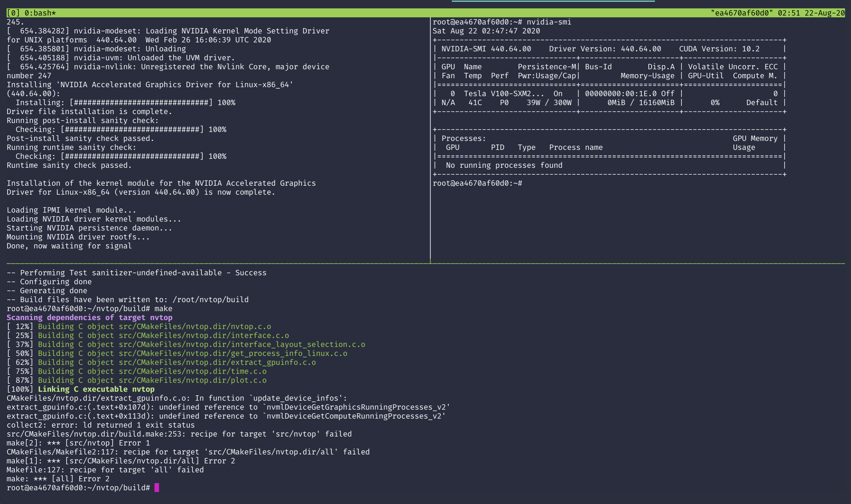The height and width of the screenshot is (504, 851).
Task: Click 'Scanning dependencies of target nvtop' text
Action: [x=89, y=318]
